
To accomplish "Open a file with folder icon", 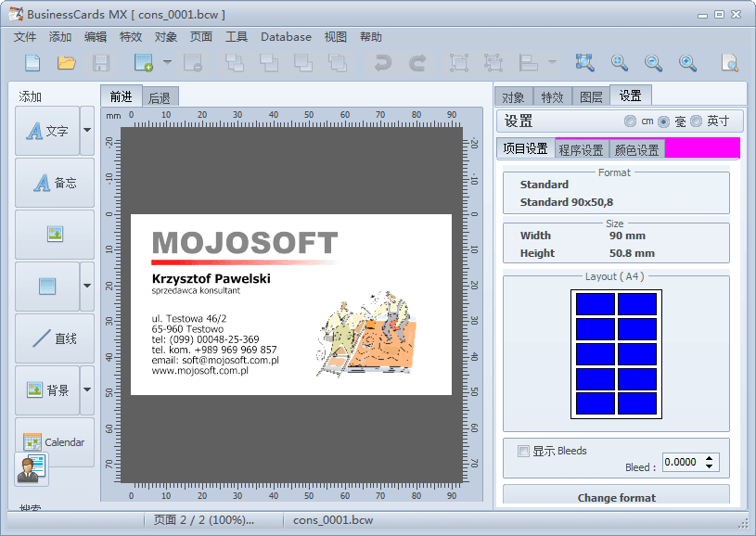I will (67, 63).
